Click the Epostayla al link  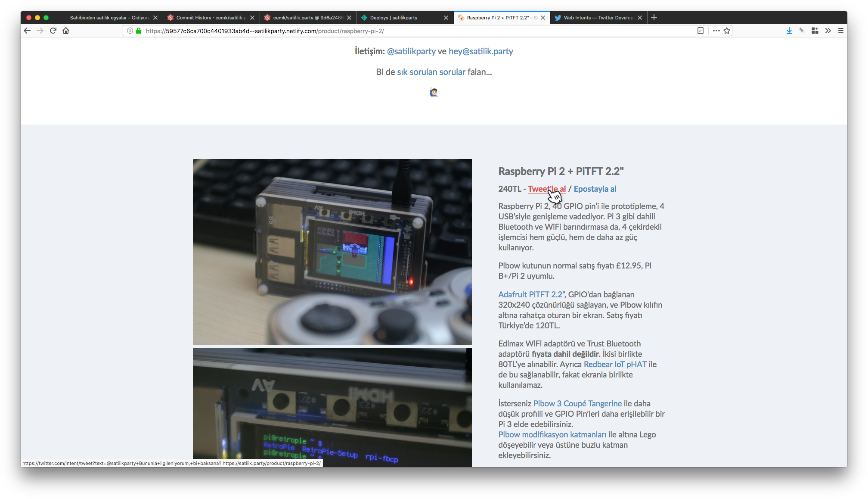click(595, 189)
